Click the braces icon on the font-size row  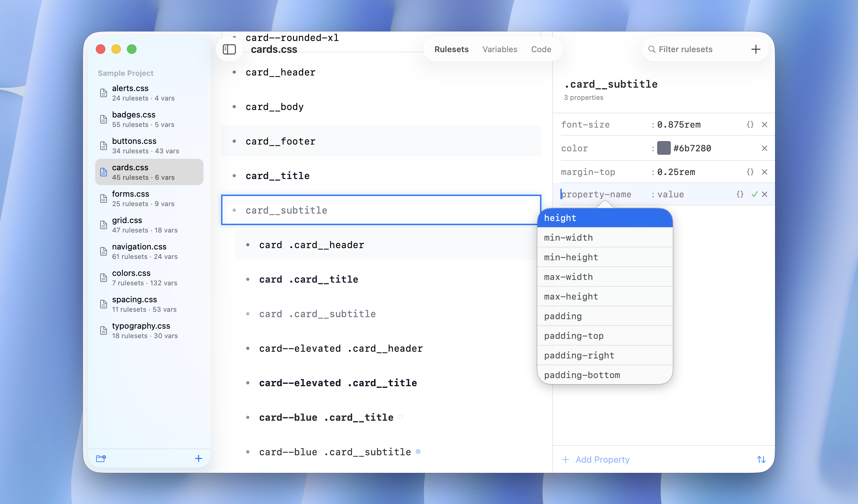[x=750, y=125]
